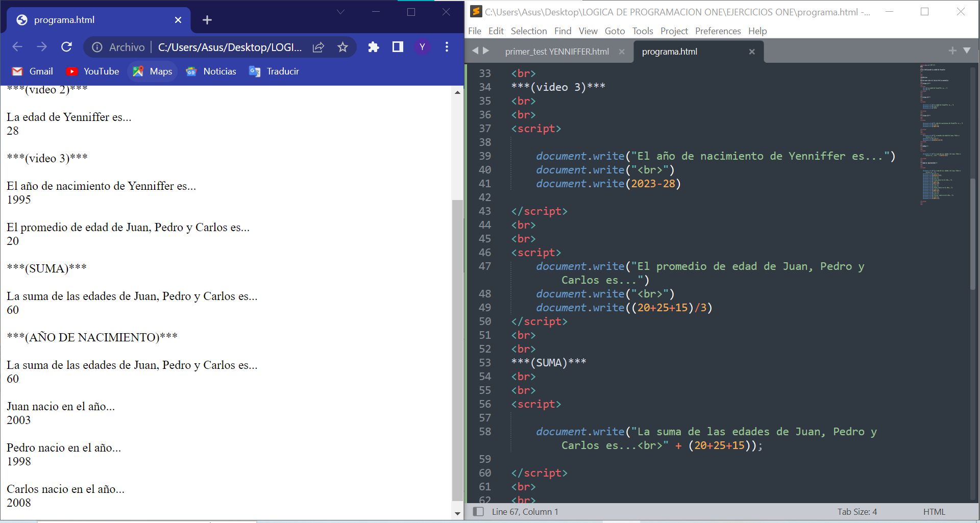This screenshot has width=980, height=523.
Task: Change HTML syntax in status bar
Action: (x=934, y=512)
